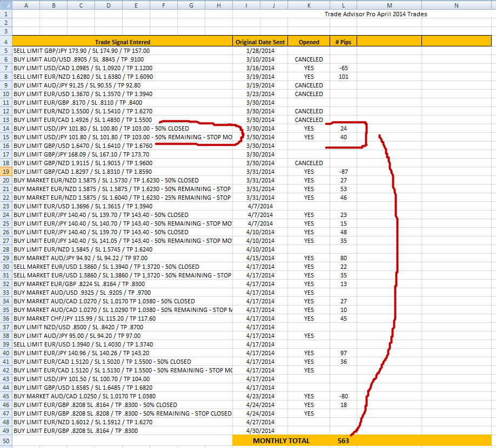The height and width of the screenshot is (448, 496).
Task: Click the date cell 4/23/2014
Action: pyautogui.click(x=260, y=396)
